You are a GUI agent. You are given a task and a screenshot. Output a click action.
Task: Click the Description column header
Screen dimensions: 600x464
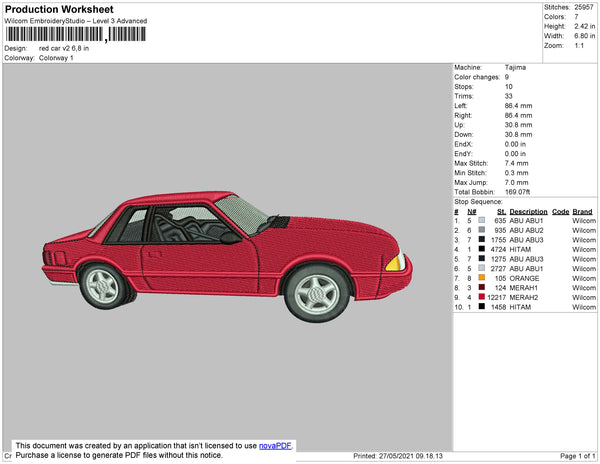point(528,212)
